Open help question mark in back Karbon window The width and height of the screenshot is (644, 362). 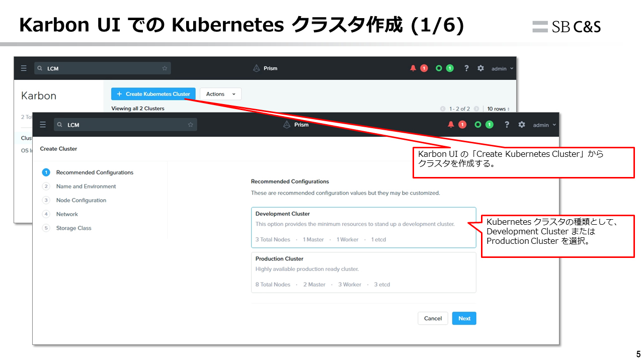(466, 68)
